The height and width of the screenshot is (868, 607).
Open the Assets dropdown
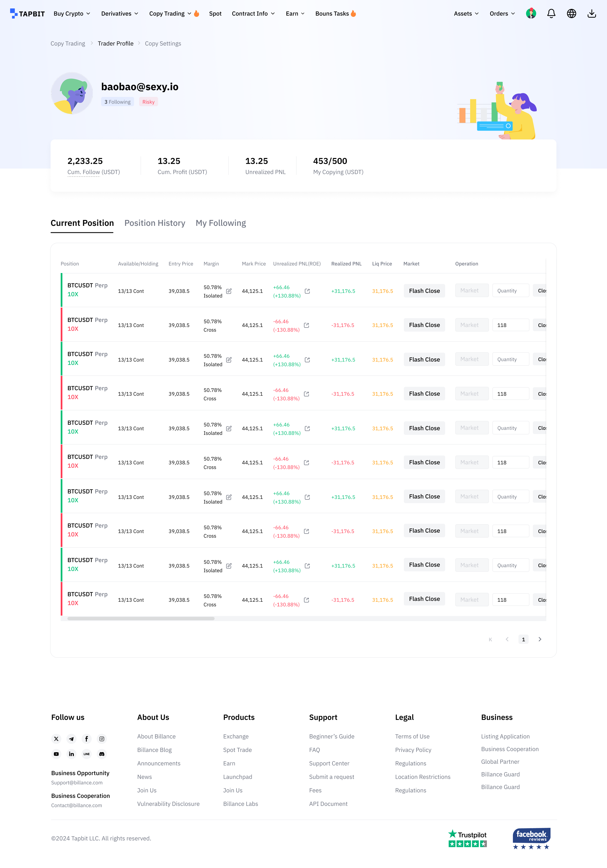pos(466,13)
